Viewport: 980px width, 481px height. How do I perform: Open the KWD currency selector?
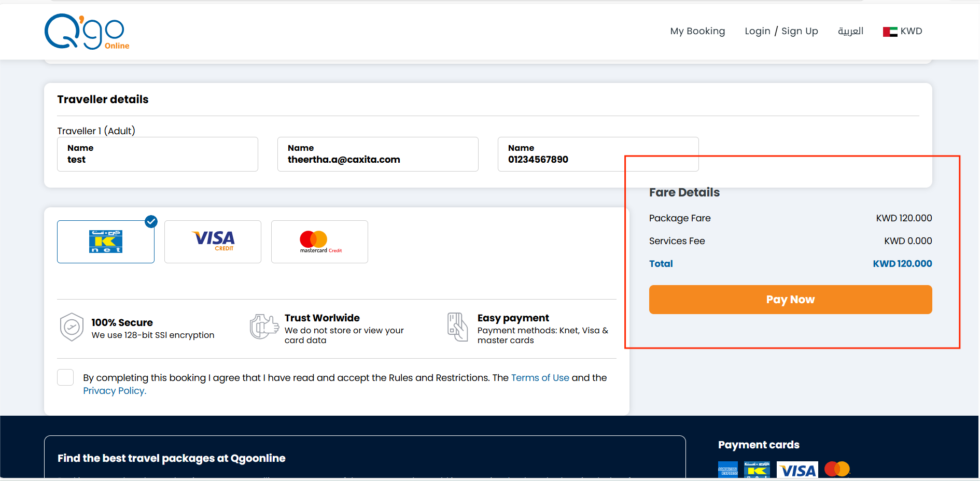point(903,31)
